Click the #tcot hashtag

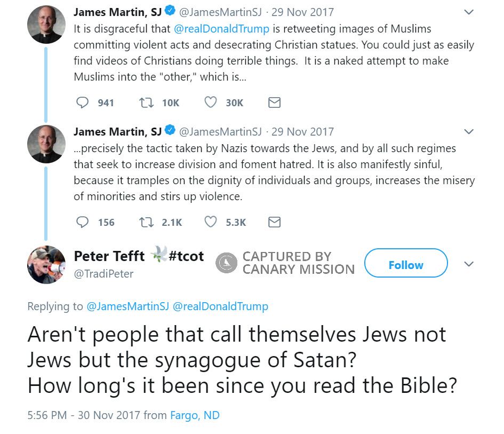point(186,256)
